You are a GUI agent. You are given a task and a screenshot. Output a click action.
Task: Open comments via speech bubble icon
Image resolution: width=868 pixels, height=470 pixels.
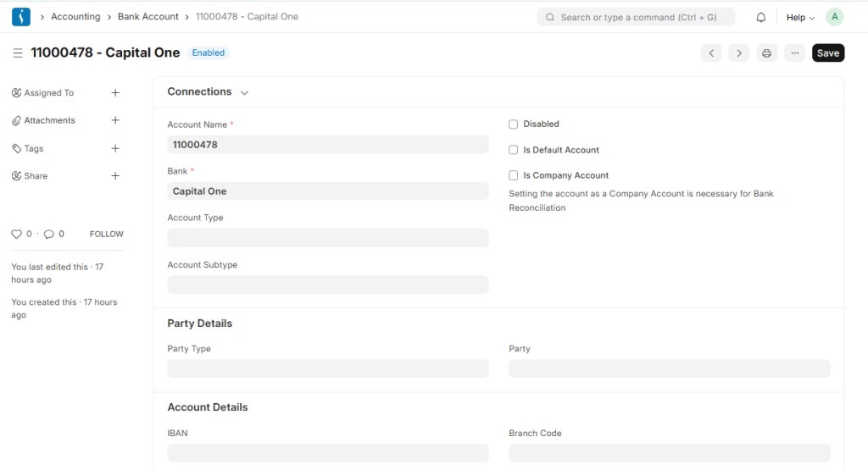[48, 234]
